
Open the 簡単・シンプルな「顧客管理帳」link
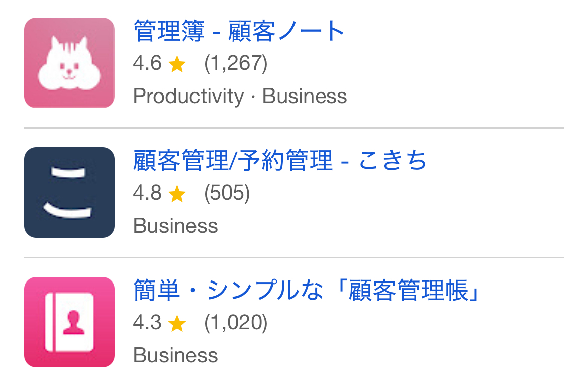[x=307, y=291]
